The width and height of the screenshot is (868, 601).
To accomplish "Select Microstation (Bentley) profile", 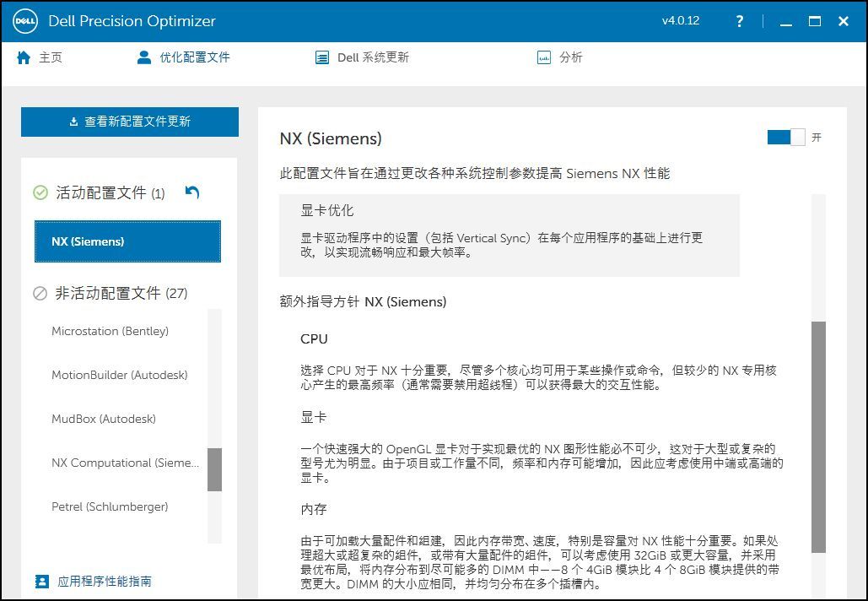I will click(110, 331).
